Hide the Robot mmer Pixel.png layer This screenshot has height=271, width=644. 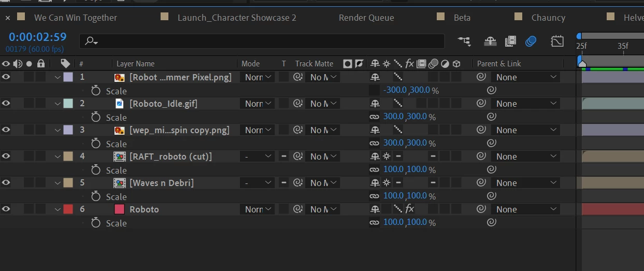(6, 77)
